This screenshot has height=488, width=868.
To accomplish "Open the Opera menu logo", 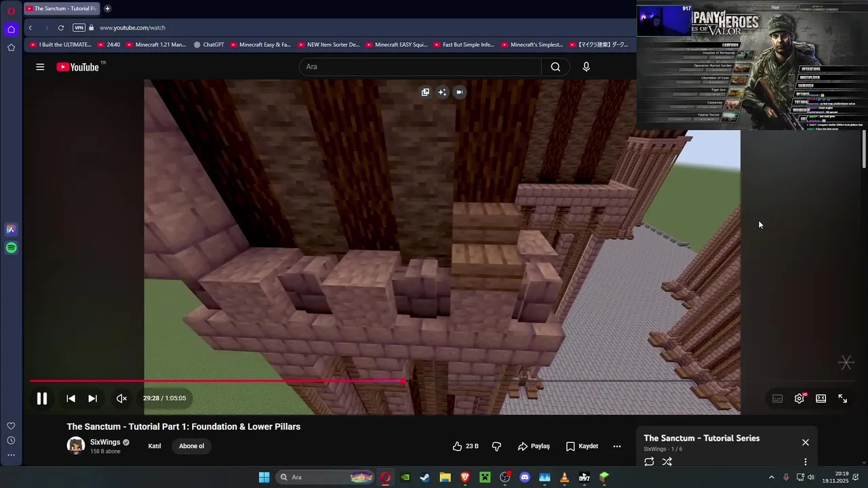I will pyautogui.click(x=11, y=11).
